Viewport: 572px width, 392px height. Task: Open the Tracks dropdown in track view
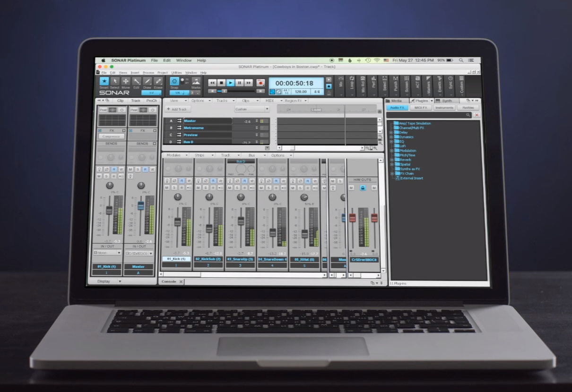225,101
